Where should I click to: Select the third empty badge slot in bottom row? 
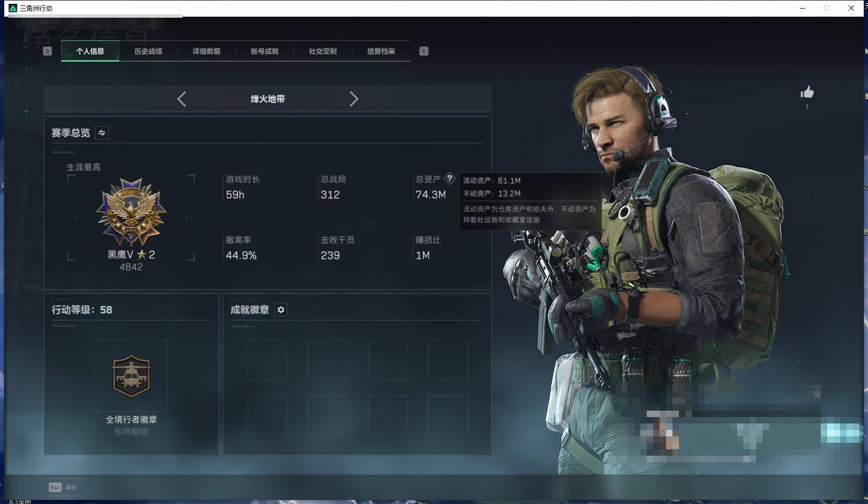click(x=388, y=415)
